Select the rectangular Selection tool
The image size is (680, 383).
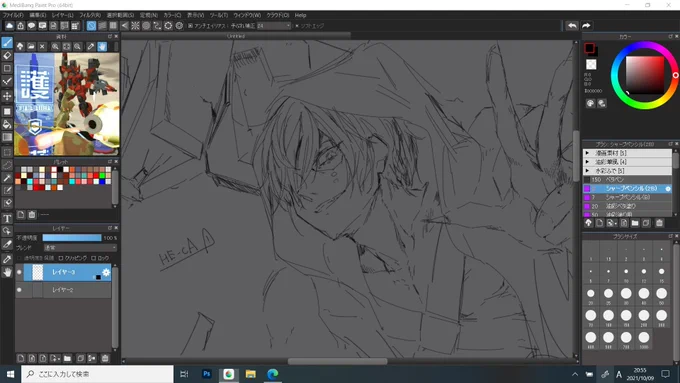(7, 152)
